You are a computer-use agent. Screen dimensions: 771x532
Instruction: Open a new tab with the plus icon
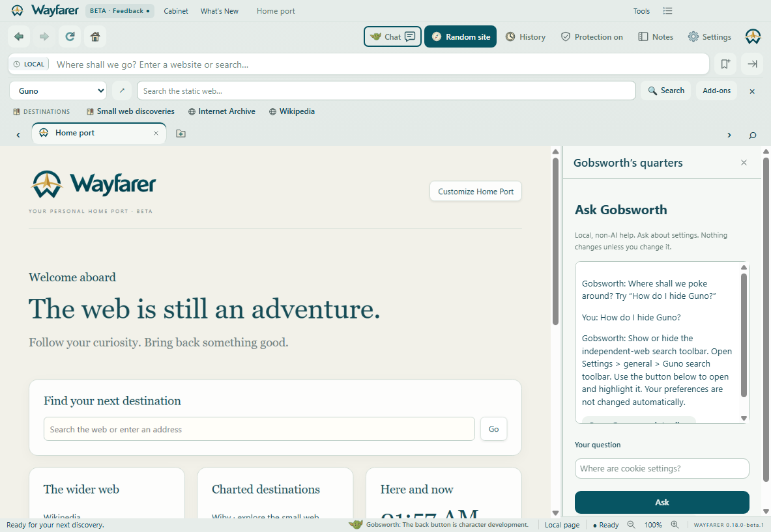[181, 133]
